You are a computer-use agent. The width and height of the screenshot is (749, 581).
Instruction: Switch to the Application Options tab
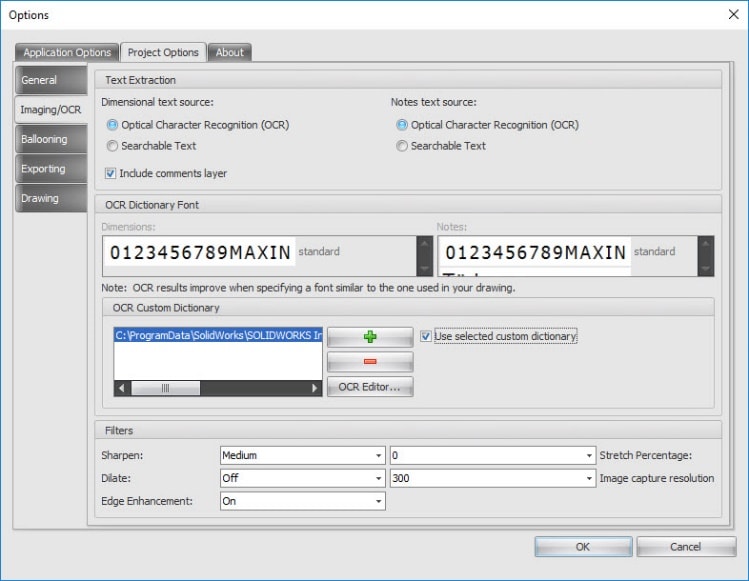coord(67,52)
